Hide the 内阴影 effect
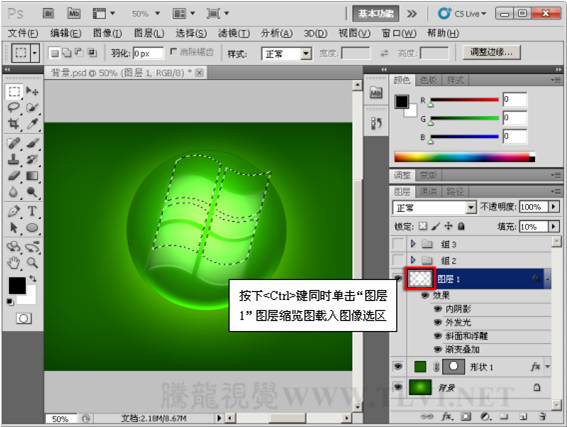Screen dimensions: 567x427 (x=438, y=309)
